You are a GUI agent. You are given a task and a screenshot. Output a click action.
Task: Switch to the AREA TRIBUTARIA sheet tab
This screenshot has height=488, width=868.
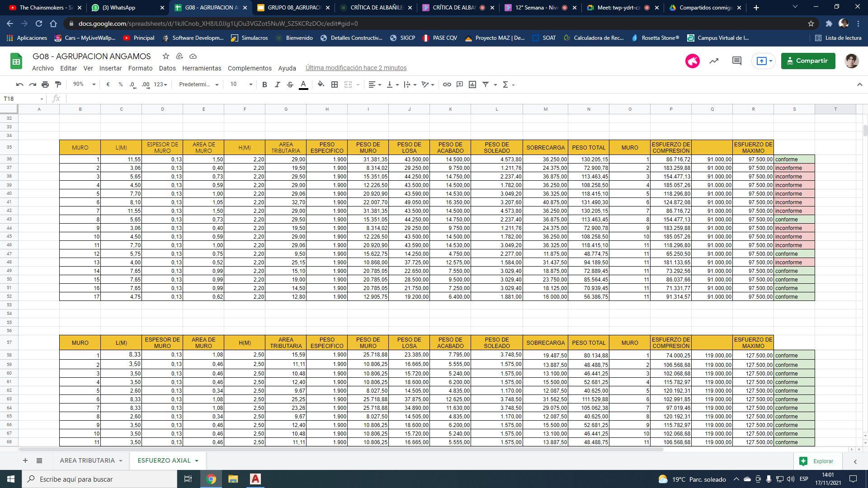click(87, 460)
